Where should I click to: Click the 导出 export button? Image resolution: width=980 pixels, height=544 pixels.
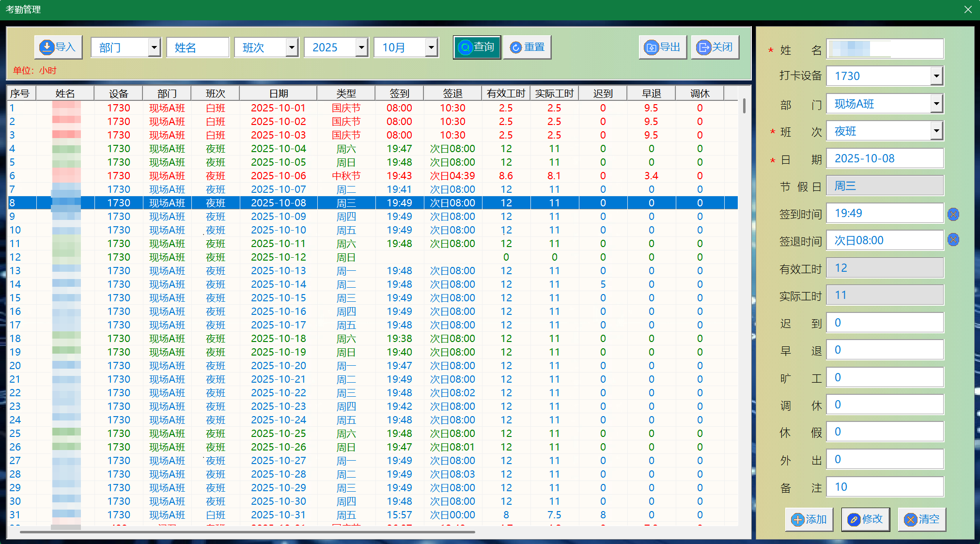point(663,47)
